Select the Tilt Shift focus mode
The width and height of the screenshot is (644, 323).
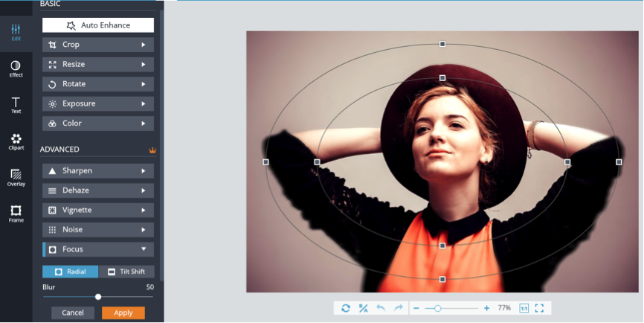pos(126,272)
